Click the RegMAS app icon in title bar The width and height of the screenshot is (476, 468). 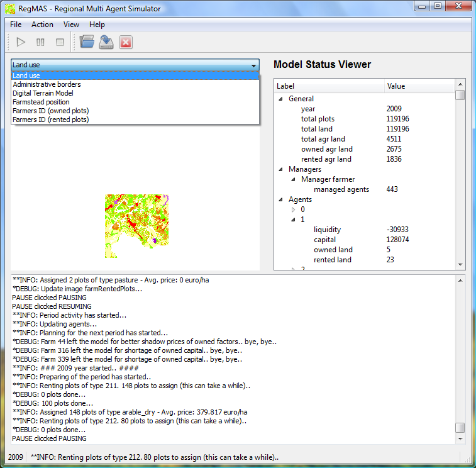click(10, 9)
